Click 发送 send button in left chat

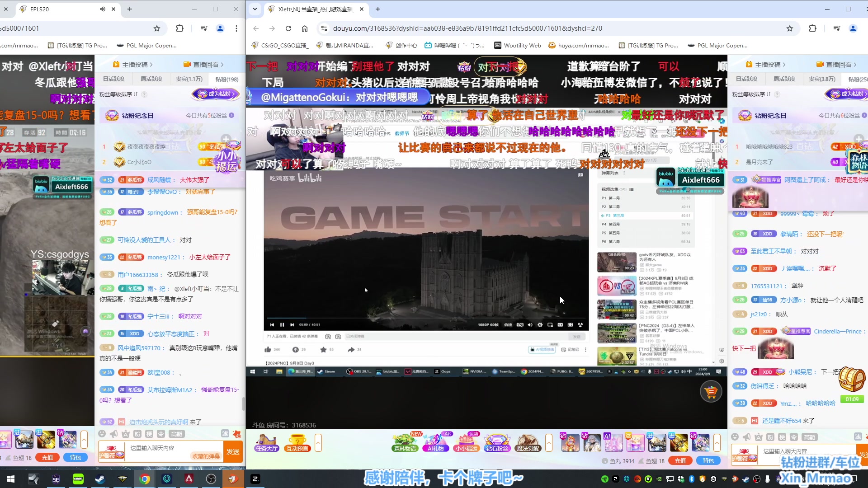(233, 451)
